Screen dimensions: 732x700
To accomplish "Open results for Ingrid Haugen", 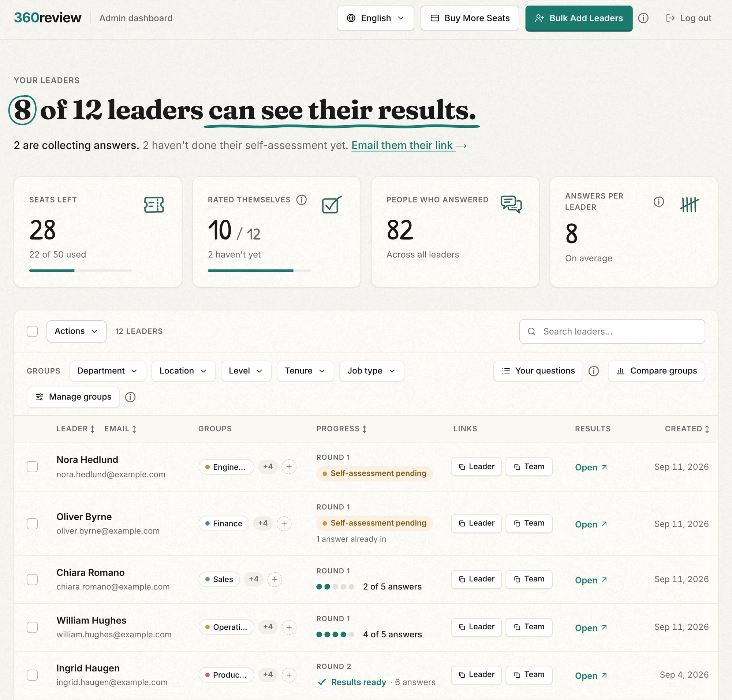I will 591,676.
